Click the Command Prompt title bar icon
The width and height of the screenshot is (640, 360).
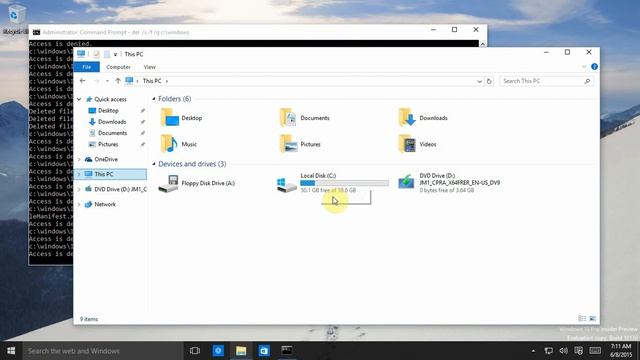point(36,32)
